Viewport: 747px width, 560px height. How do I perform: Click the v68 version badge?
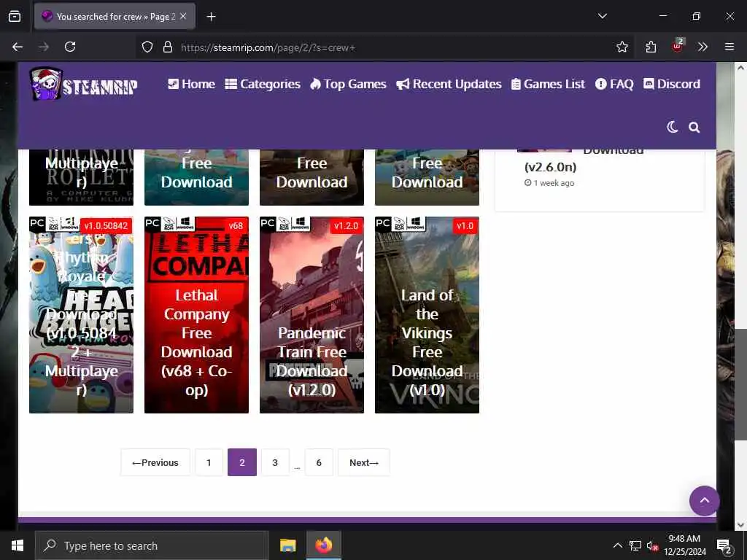[236, 226]
